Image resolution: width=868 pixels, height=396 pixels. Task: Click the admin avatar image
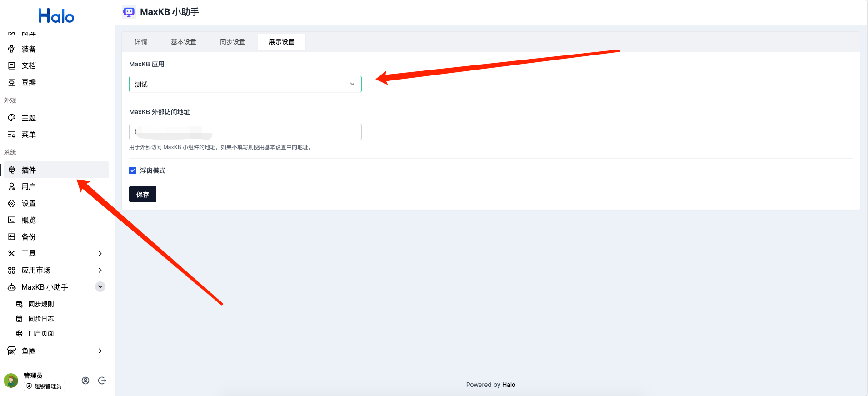(11, 381)
